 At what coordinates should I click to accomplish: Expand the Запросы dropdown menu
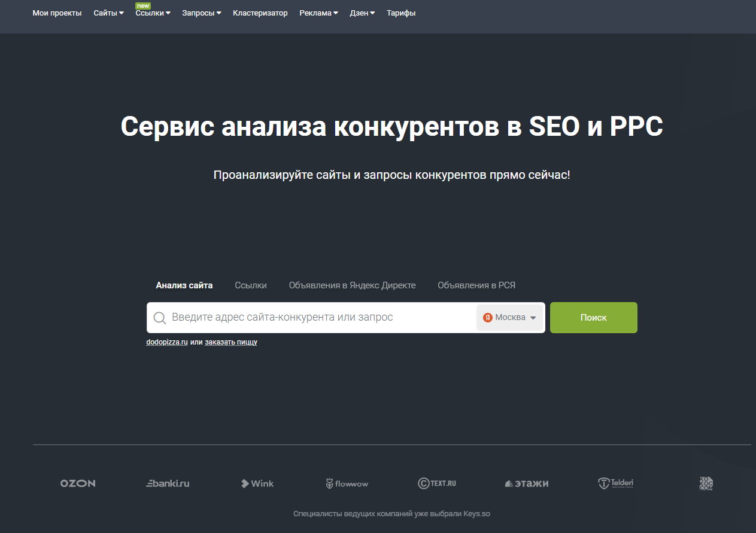coord(201,13)
